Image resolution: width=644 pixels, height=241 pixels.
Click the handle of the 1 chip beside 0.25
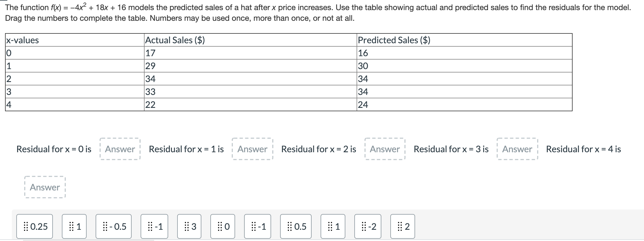[x=71, y=226]
